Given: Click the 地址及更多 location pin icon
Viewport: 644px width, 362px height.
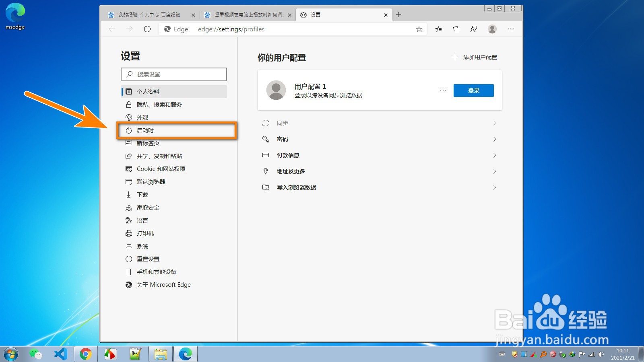Looking at the screenshot, I should pyautogui.click(x=266, y=171).
